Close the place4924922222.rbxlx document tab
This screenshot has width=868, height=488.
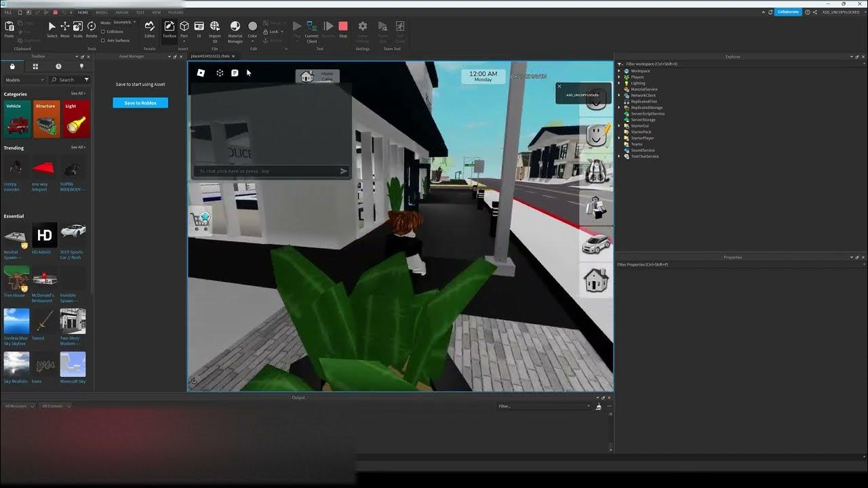click(x=233, y=56)
